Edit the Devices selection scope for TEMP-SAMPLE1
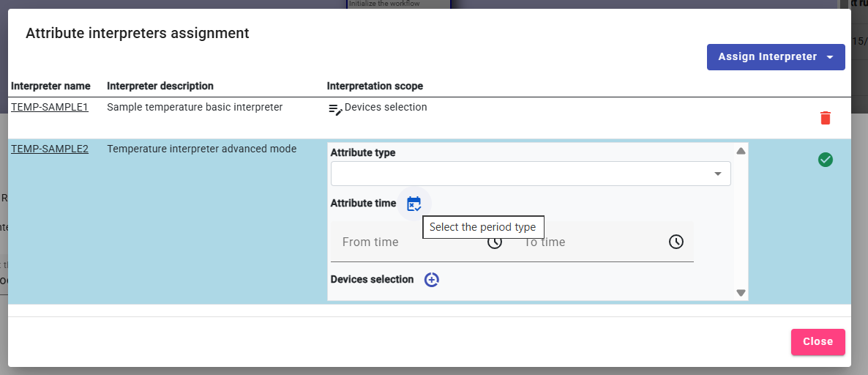868x375 pixels. (335, 109)
